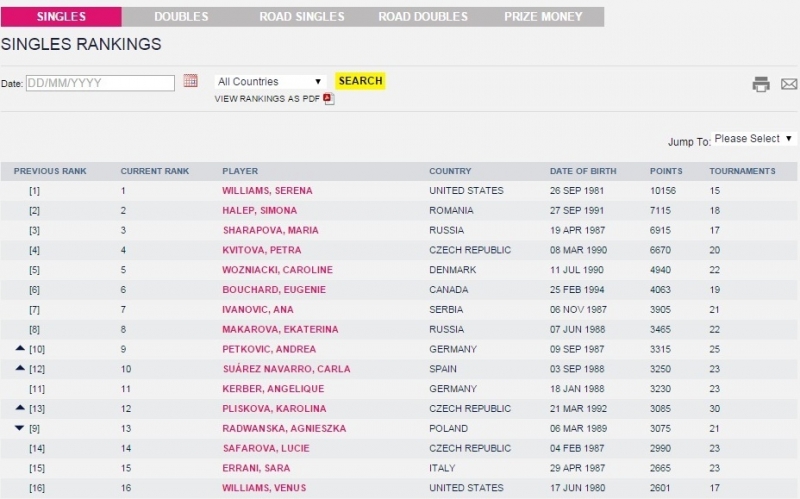Click the email envelope icon
Image resolution: width=800 pixels, height=499 pixels.
click(789, 84)
